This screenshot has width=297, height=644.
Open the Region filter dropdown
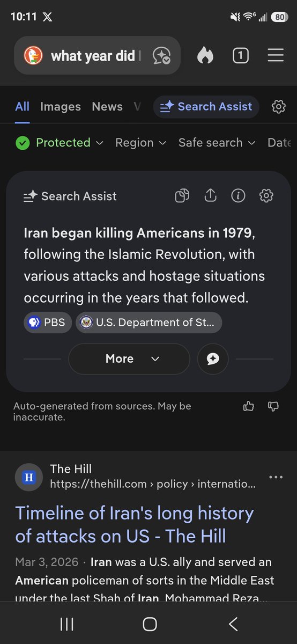[x=141, y=143]
